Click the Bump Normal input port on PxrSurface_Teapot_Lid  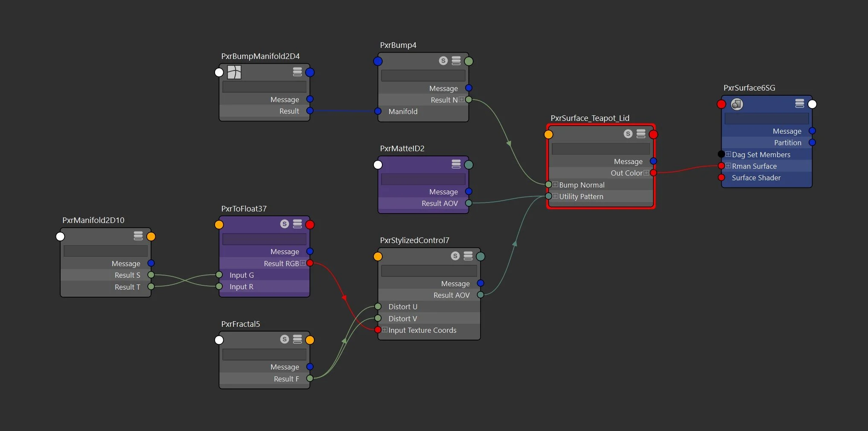pos(548,185)
